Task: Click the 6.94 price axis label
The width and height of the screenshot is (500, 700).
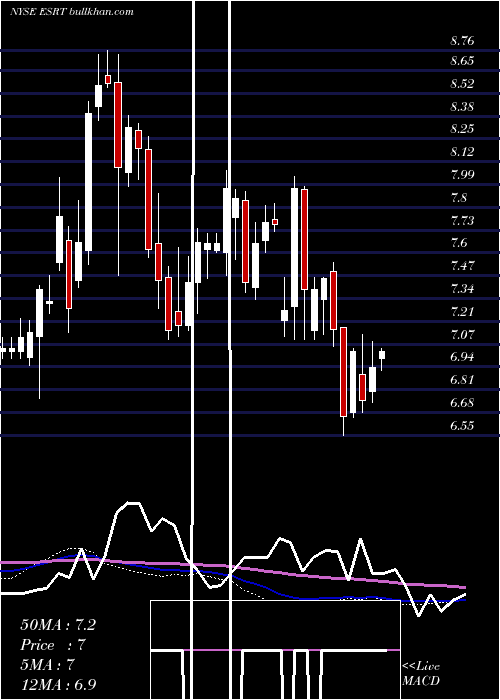Action: tap(462, 357)
